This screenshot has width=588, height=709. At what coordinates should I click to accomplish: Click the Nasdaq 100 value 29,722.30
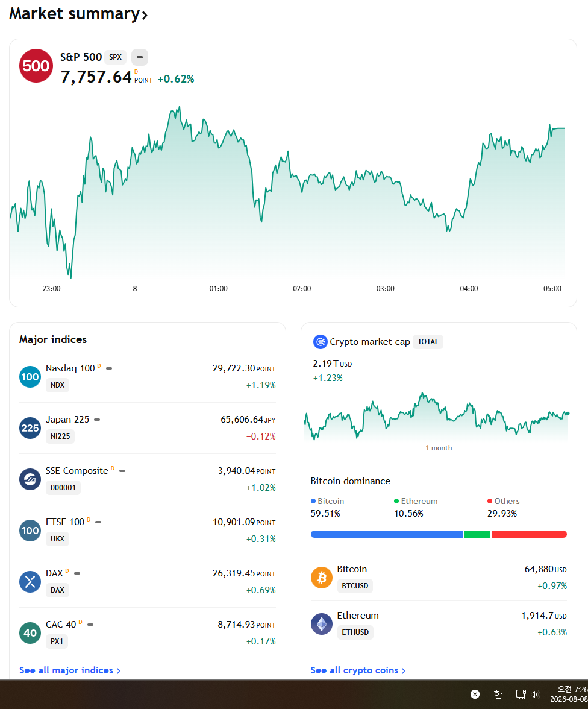[234, 368]
